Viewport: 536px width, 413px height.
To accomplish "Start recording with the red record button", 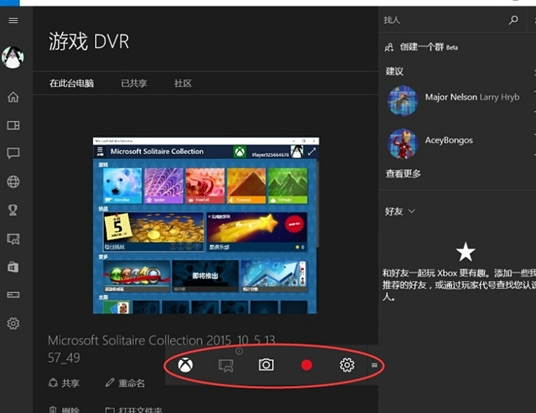I will 307,365.
